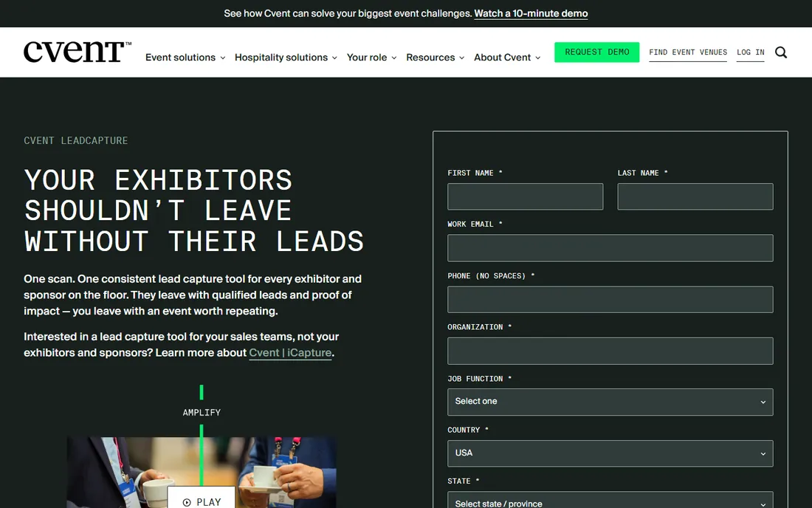Click the search magnifier icon
Viewport: 812px width, 508px height.
(x=781, y=52)
